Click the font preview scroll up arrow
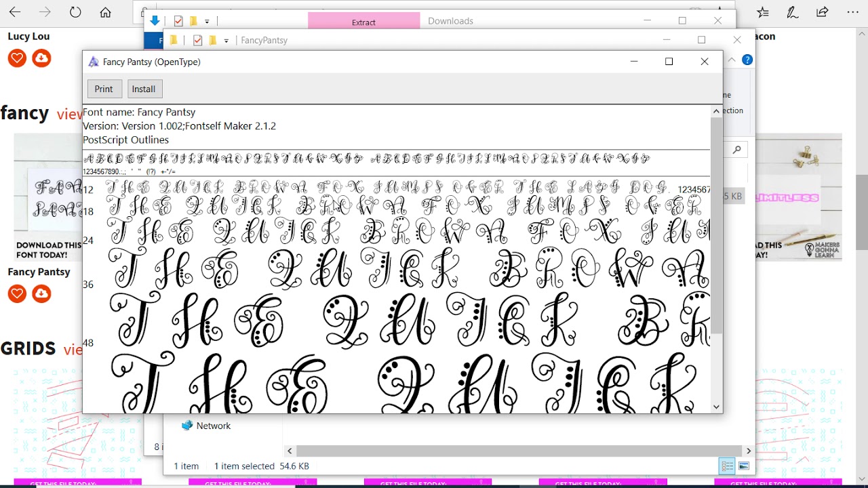The height and width of the screenshot is (488, 868). (x=716, y=111)
